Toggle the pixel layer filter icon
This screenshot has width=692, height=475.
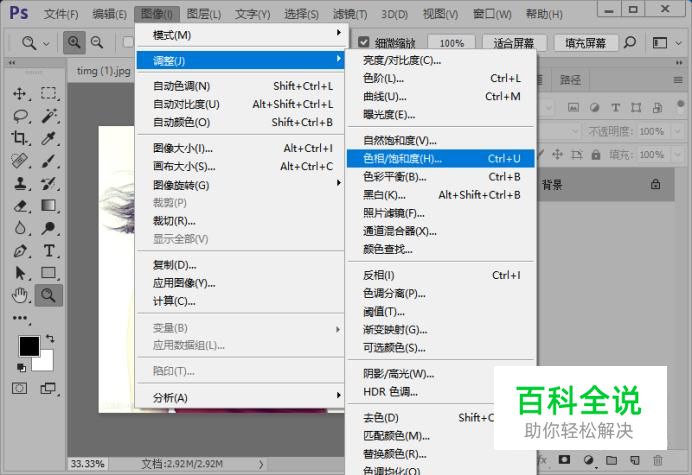pos(573,107)
